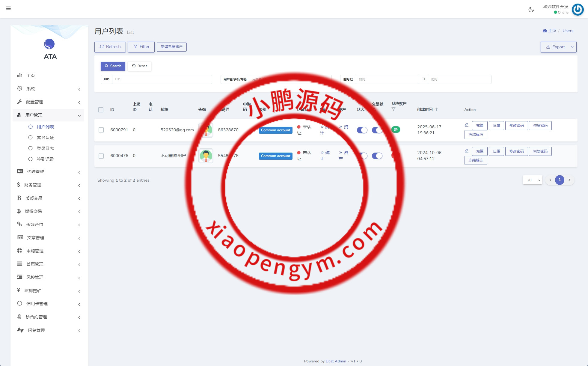588x366 pixels.
Task: Toggle 交易状态 switch for user 6000476
Action: pos(377,156)
